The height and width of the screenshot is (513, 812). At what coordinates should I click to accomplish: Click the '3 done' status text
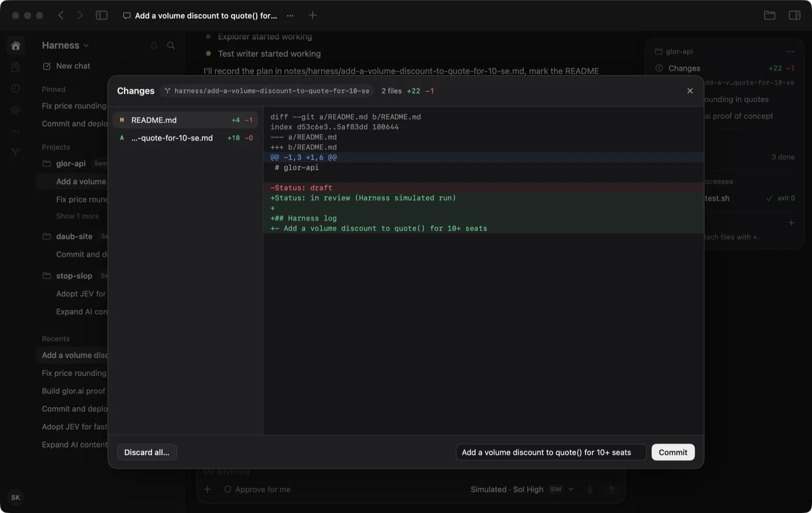tap(783, 157)
